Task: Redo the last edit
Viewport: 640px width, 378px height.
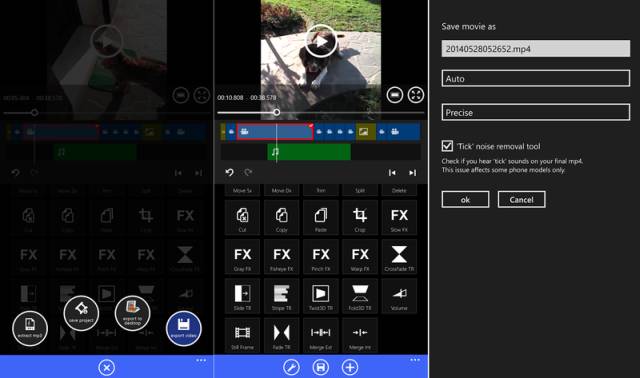Action: coord(248,172)
